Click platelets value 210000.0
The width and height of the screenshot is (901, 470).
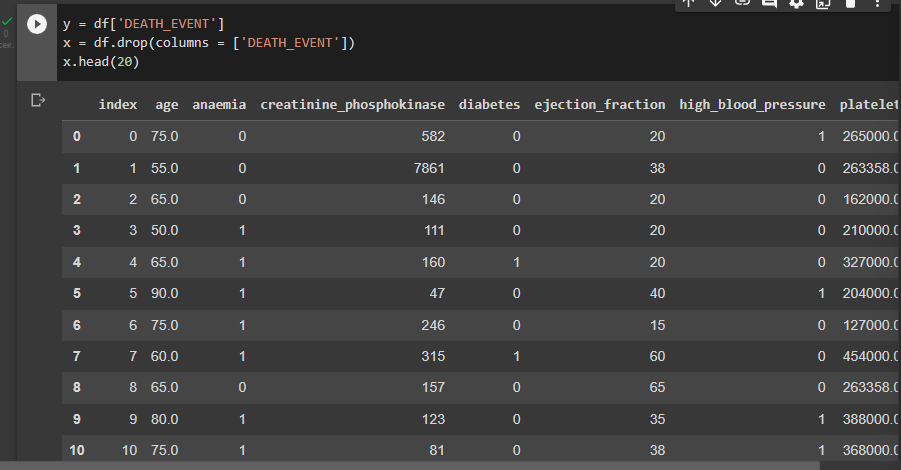(x=870, y=230)
